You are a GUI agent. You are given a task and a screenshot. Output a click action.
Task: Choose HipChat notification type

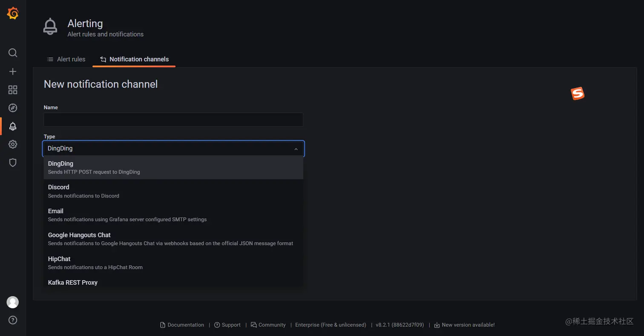tap(173, 263)
